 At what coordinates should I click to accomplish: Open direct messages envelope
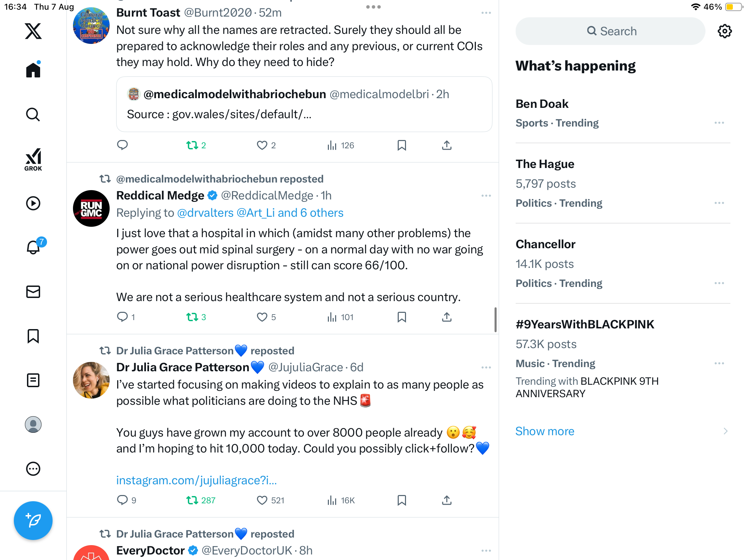[33, 292]
